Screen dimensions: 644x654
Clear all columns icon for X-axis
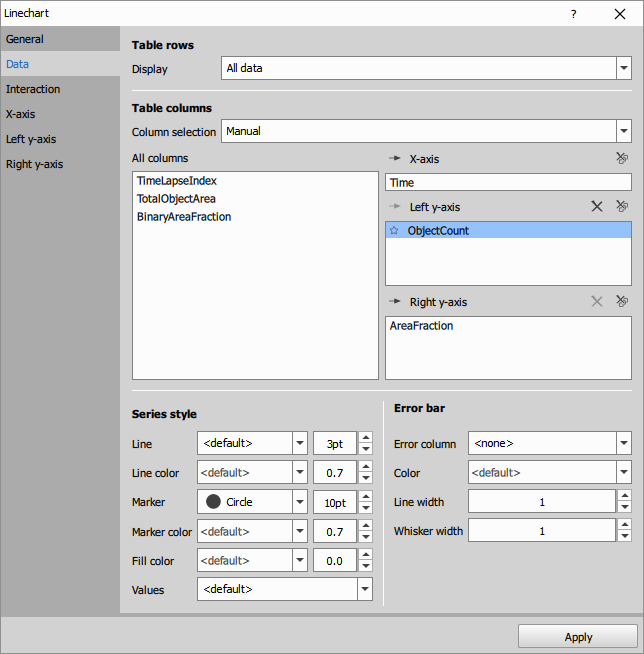pyautogui.click(x=622, y=158)
